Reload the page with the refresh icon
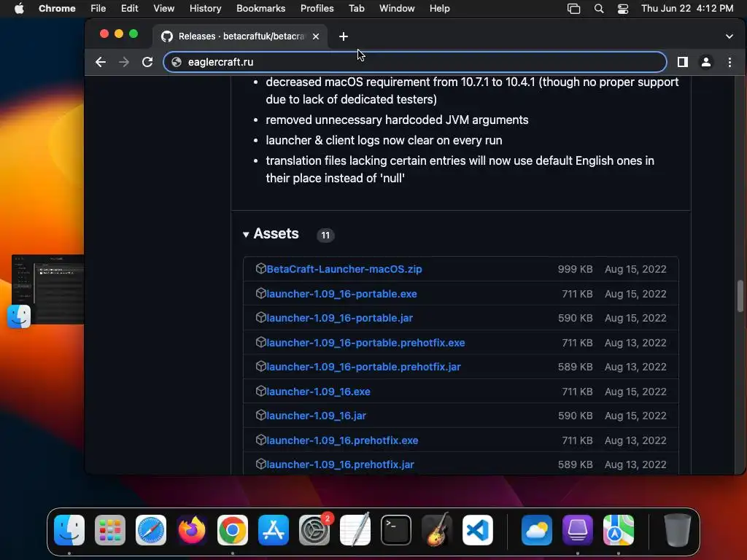747x560 pixels. tap(147, 62)
